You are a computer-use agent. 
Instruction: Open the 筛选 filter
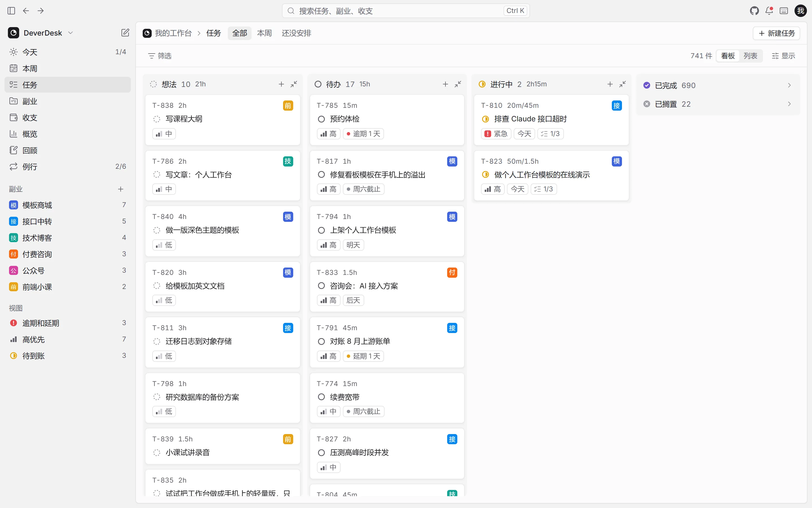coord(160,56)
